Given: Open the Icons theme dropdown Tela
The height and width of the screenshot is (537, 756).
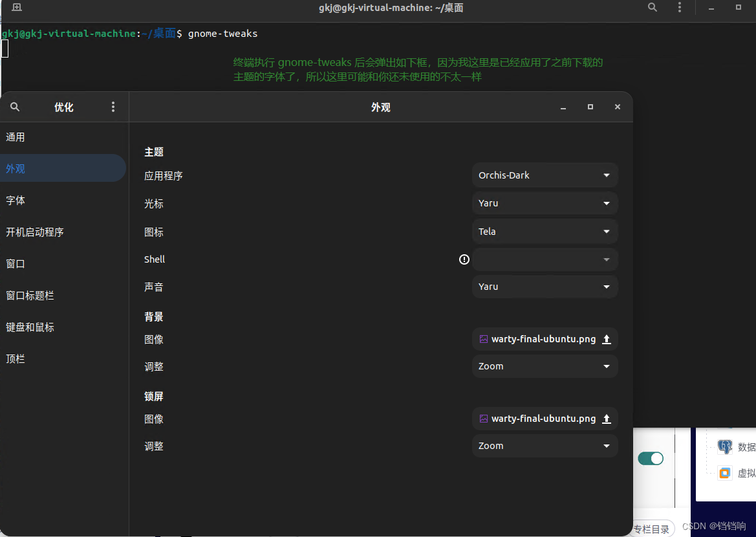Looking at the screenshot, I should (545, 232).
